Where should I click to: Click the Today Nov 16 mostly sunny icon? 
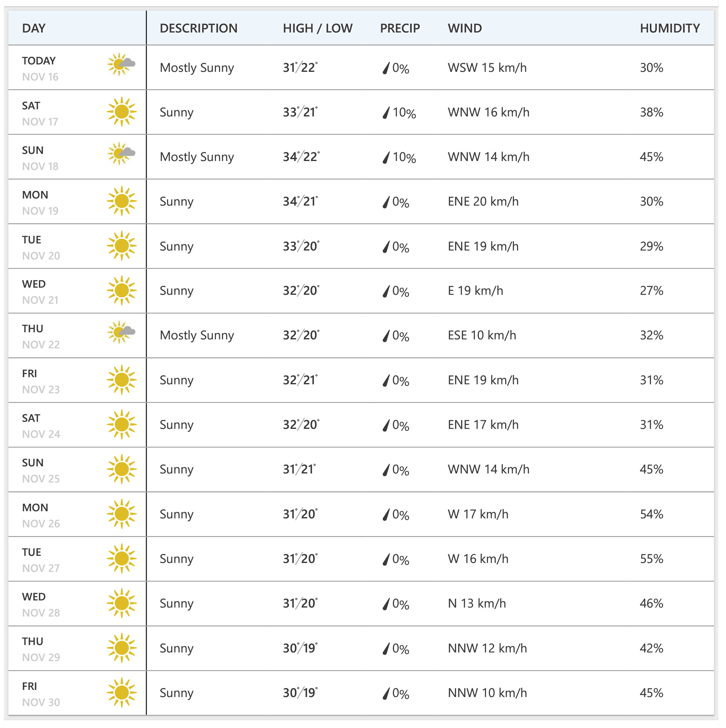point(121,64)
